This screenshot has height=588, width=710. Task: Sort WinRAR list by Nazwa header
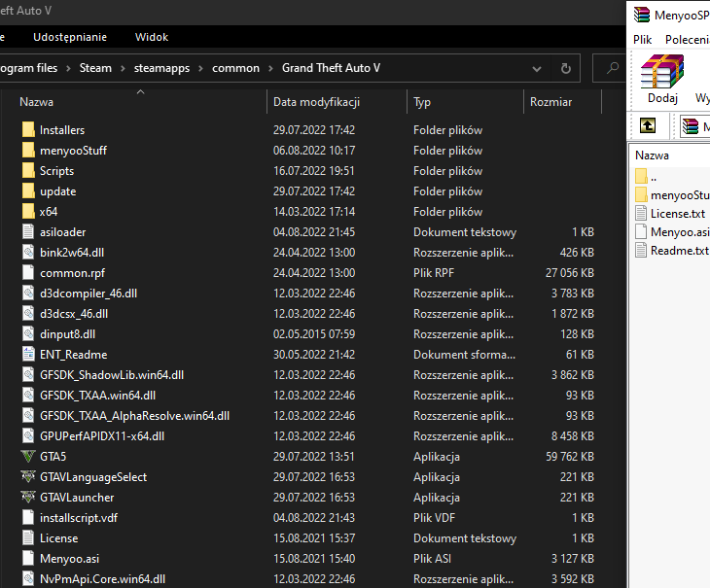[x=652, y=156]
